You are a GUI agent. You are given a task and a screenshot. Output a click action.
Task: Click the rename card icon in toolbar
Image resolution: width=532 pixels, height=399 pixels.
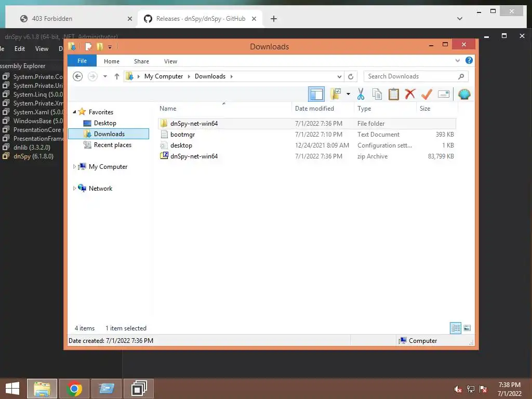(x=444, y=94)
